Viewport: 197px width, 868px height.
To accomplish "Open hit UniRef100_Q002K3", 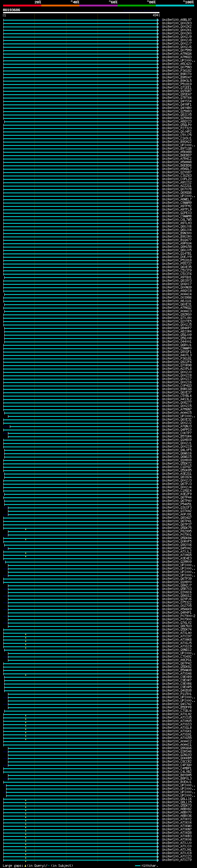I will [x=176, y=23].
